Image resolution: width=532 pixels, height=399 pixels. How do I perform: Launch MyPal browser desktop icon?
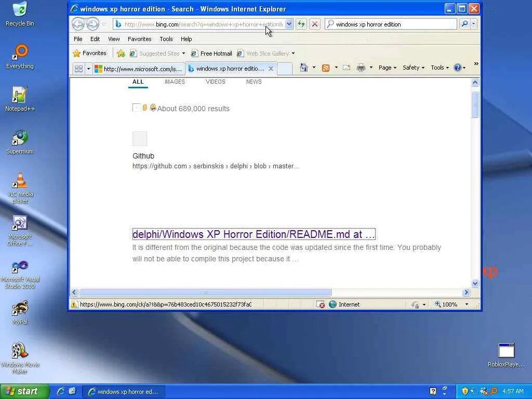(20, 312)
